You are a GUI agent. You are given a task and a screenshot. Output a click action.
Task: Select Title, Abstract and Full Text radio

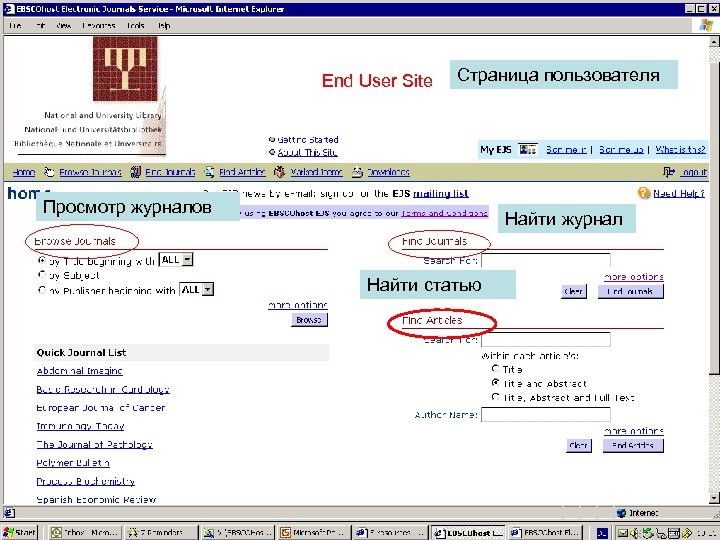click(495, 397)
